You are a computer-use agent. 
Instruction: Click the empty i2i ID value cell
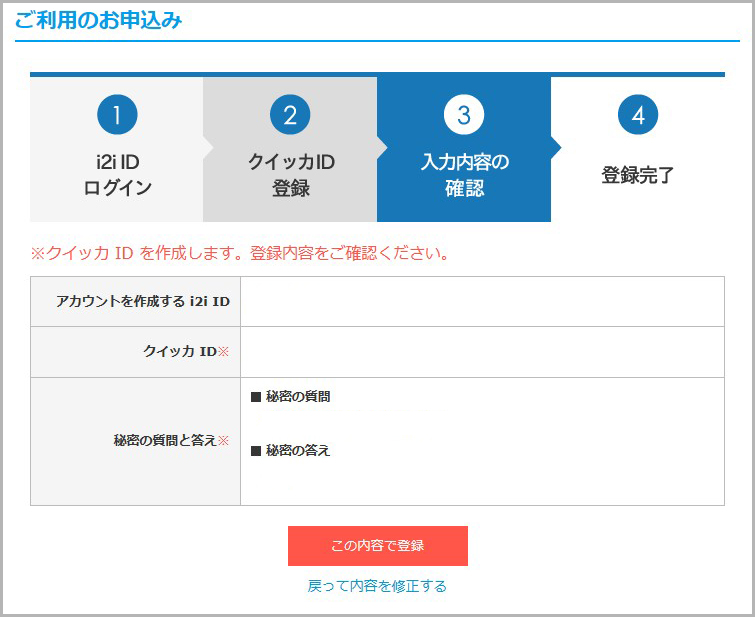(x=481, y=302)
